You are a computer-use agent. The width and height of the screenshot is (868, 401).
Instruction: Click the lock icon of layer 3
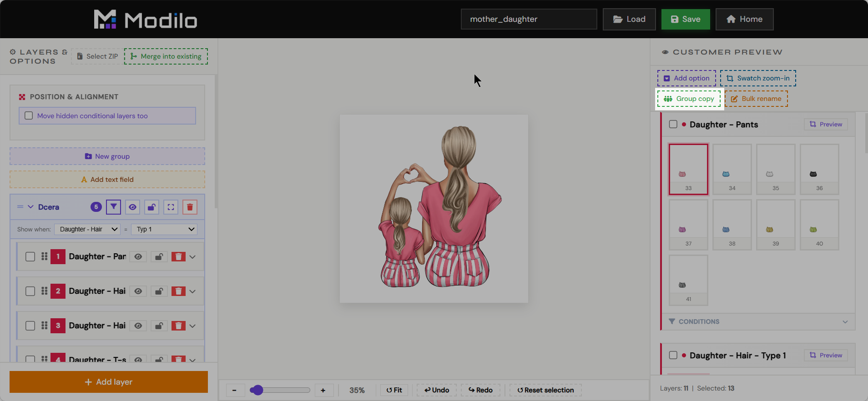point(159,326)
